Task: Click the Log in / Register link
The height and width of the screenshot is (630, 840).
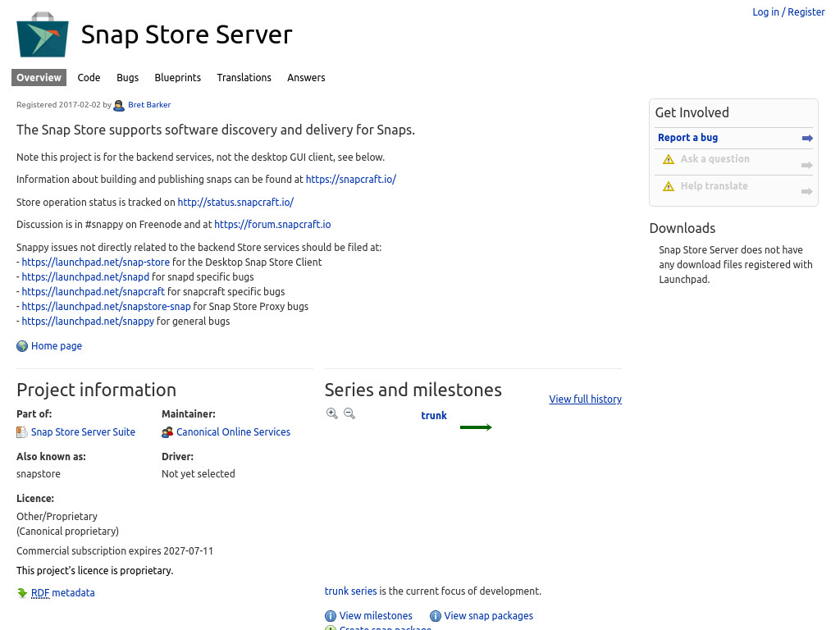Action: click(788, 11)
